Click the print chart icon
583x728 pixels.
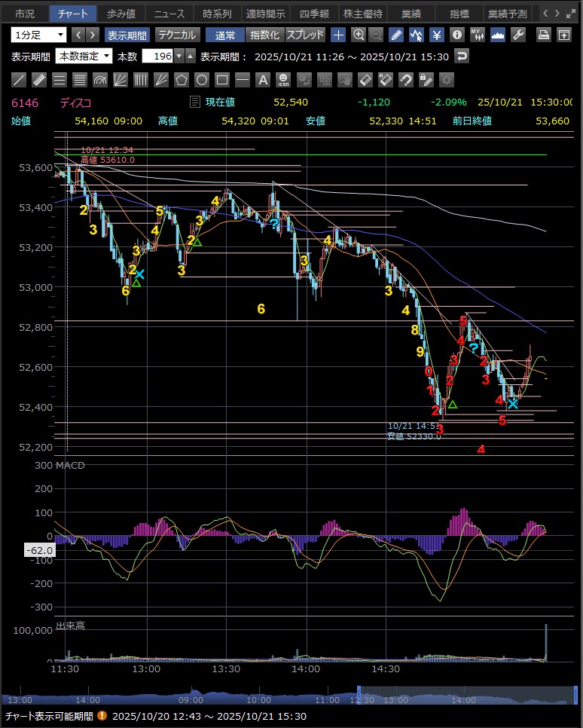(x=544, y=35)
